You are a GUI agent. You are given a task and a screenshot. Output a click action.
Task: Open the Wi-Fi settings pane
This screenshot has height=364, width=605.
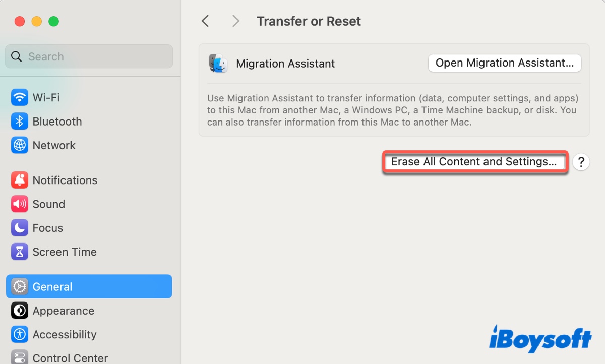(89, 97)
